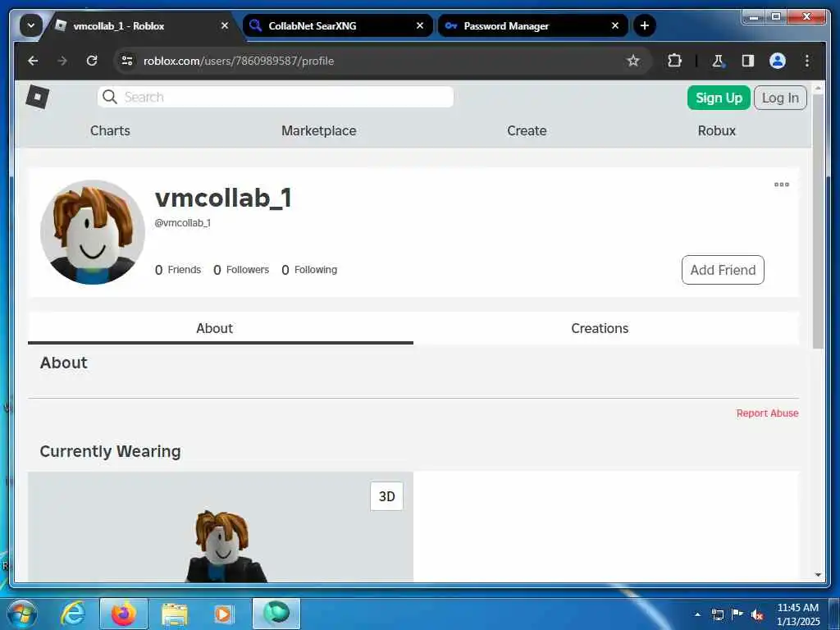Select the vmcollab_1 - Roblox tab
Image resolution: width=840 pixels, height=630 pixels.
click(141, 25)
